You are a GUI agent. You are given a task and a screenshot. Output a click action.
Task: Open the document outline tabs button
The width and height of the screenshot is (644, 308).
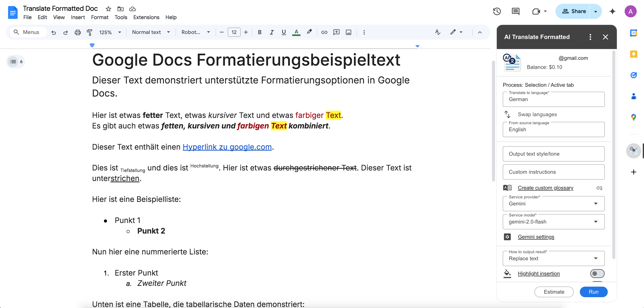15,62
